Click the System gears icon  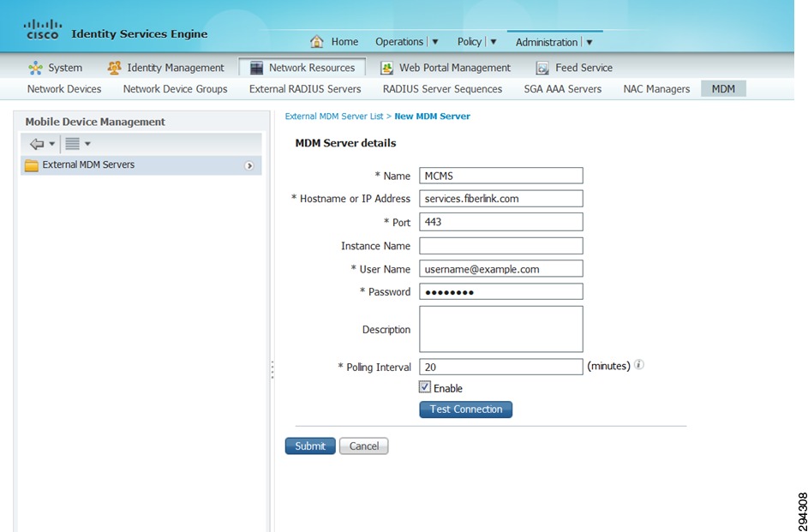[35, 68]
